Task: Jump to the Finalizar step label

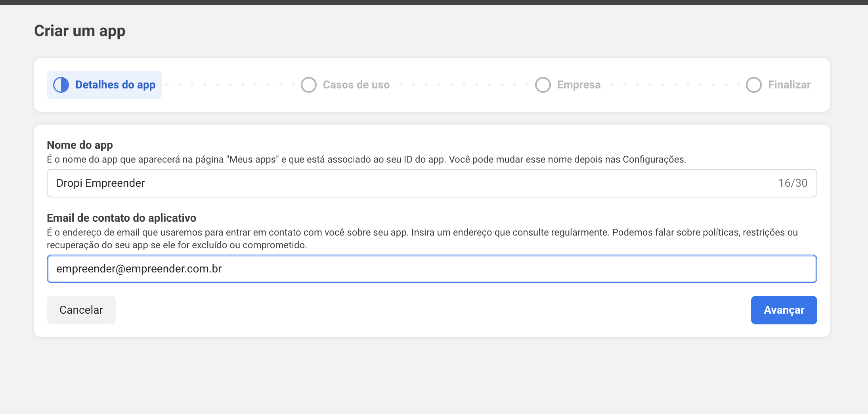Action: pyautogui.click(x=789, y=85)
